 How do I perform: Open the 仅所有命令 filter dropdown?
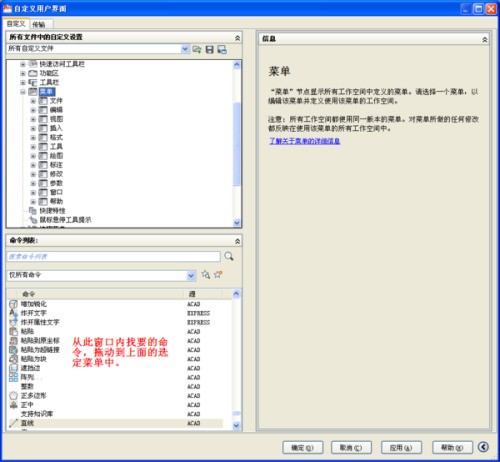[x=191, y=275]
